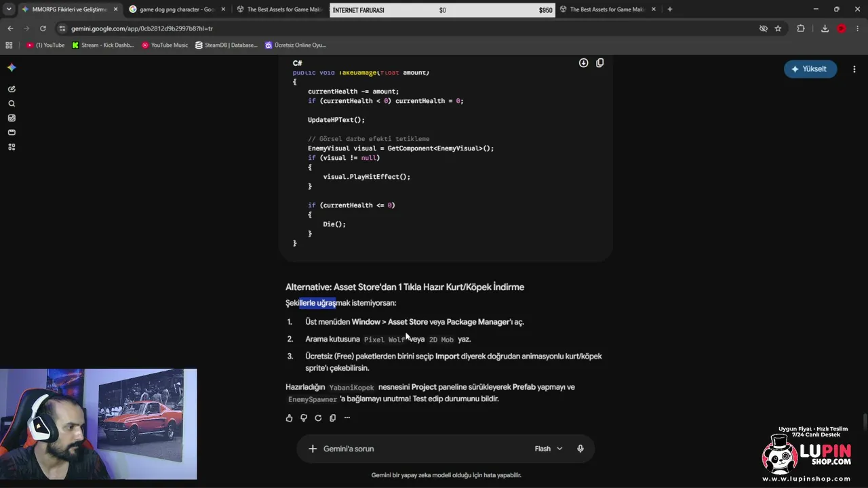Start a new chat from sidebar pencil icon
Viewport: 868px width, 488px height.
coord(12,89)
